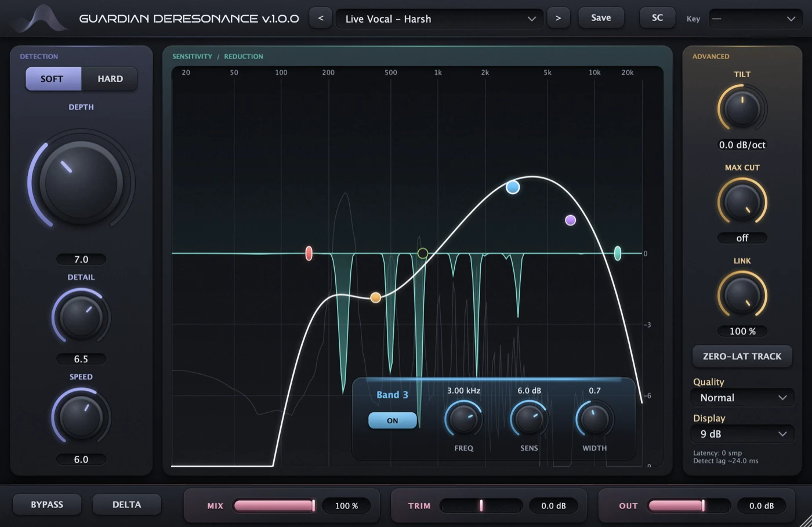Toggle Band 3 ON button

393,420
